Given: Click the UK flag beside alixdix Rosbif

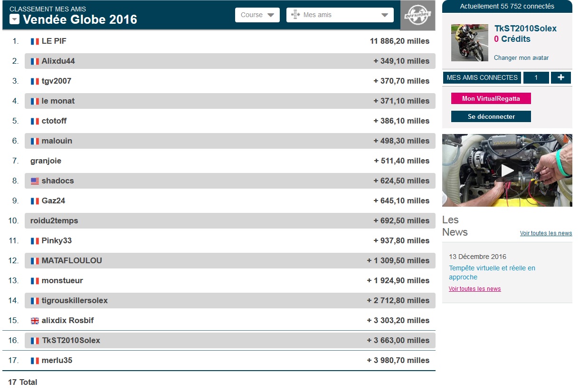Looking at the screenshot, I should point(35,321).
